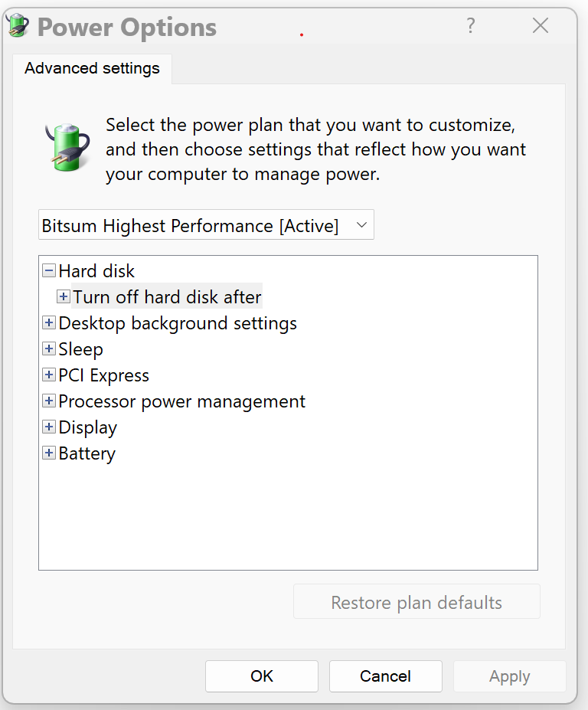Expand the Desktop background settings node
Viewport: 588px width, 710px height.
coord(49,323)
